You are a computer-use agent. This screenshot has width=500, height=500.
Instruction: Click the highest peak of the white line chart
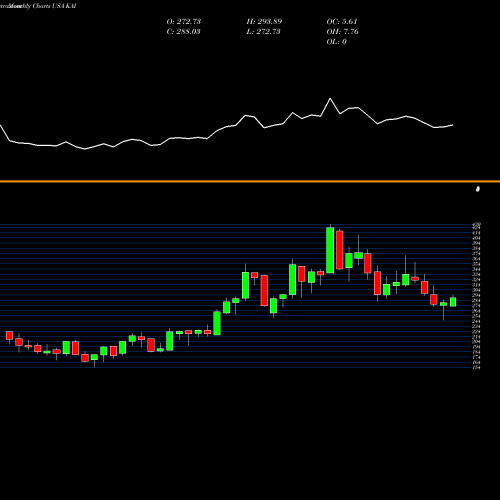coord(330,99)
